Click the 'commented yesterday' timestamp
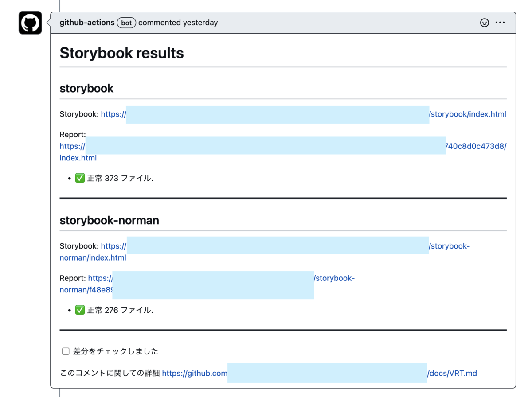Image resolution: width=532 pixels, height=397 pixels. pyautogui.click(x=178, y=23)
